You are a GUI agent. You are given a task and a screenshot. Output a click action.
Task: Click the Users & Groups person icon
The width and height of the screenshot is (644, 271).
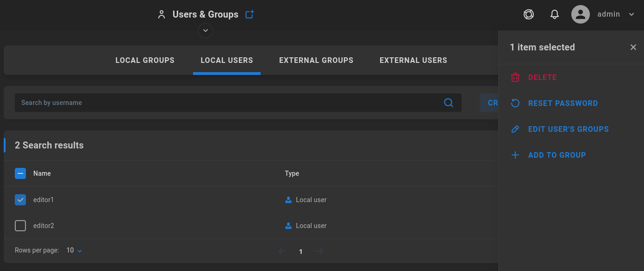tap(162, 14)
